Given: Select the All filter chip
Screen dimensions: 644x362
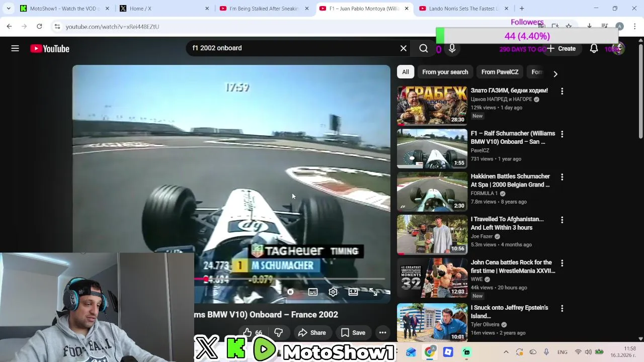Looking at the screenshot, I should 406,72.
